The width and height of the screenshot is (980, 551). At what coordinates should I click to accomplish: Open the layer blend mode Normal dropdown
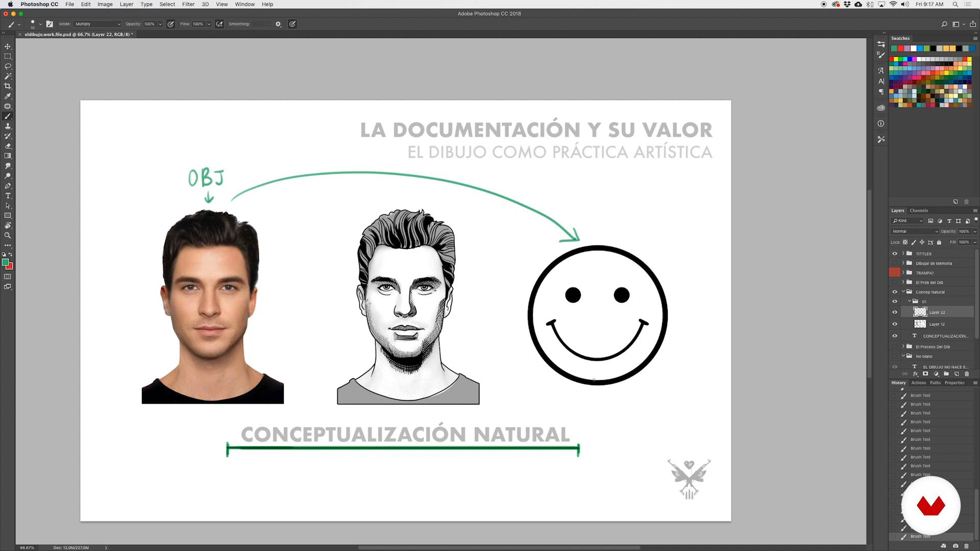coord(915,232)
